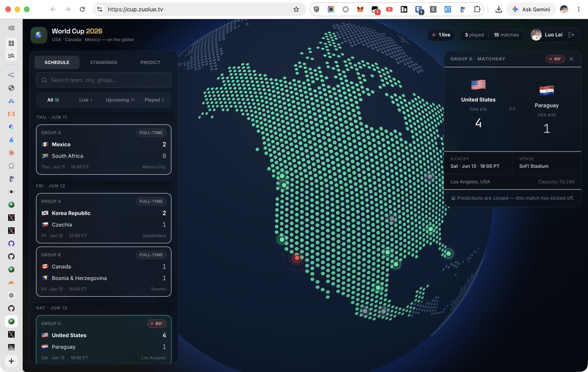
Task: Click the World Cup 2026 globe logo
Action: pos(39,35)
